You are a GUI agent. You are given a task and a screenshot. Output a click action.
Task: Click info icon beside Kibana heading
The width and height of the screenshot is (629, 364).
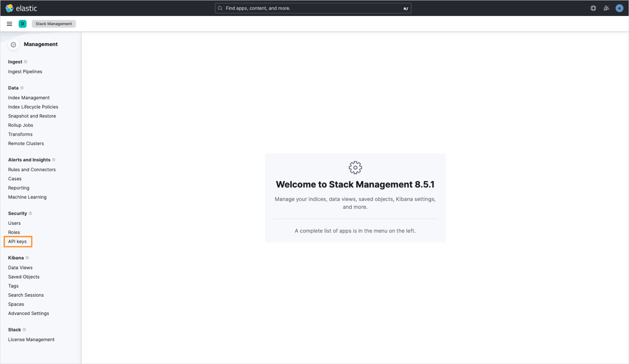tap(27, 258)
